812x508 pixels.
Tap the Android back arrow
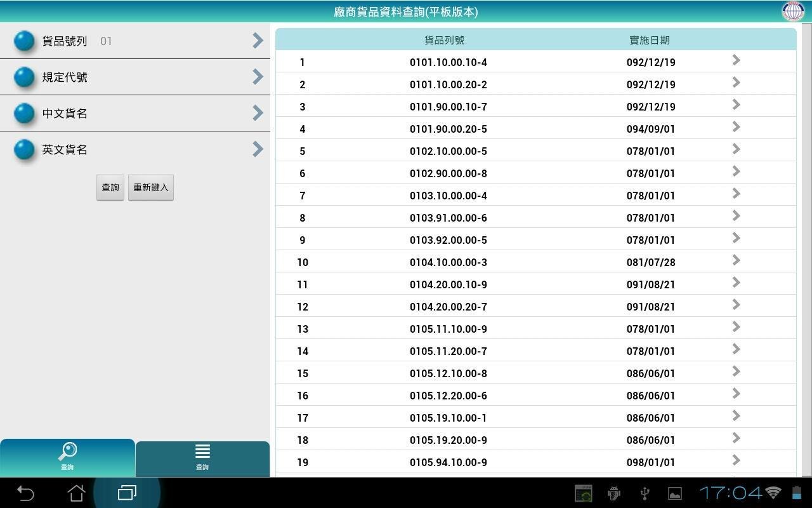click(25, 493)
